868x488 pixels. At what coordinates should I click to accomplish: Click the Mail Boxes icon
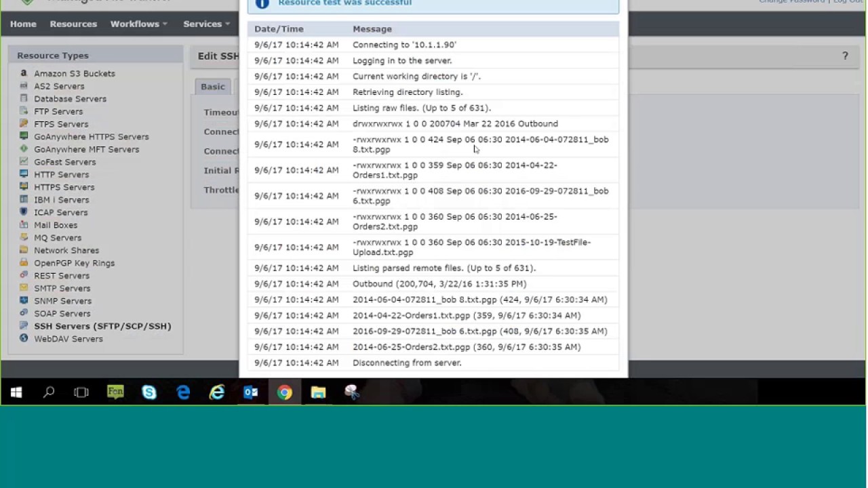[x=24, y=225]
